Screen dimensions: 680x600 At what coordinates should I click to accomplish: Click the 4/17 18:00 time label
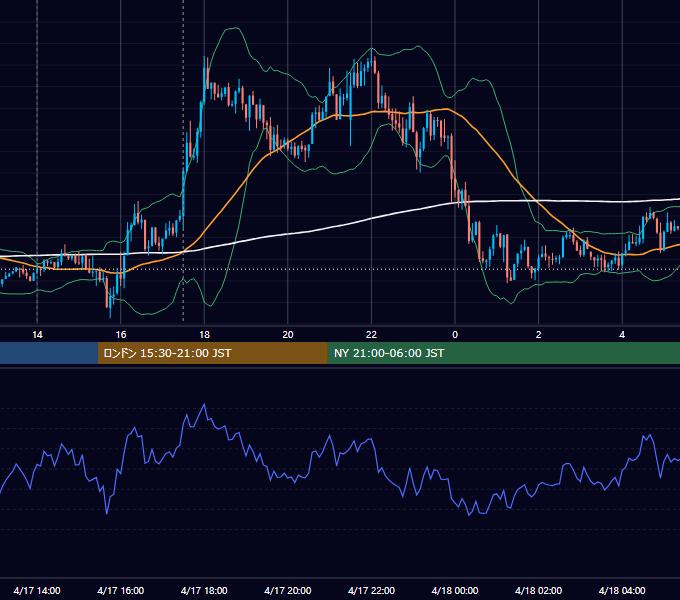click(x=204, y=590)
